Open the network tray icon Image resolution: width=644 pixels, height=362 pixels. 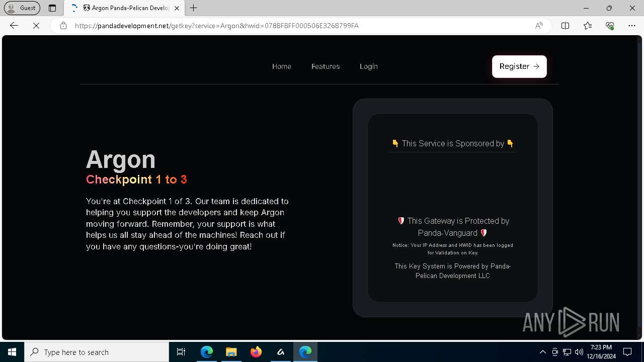(x=567, y=352)
